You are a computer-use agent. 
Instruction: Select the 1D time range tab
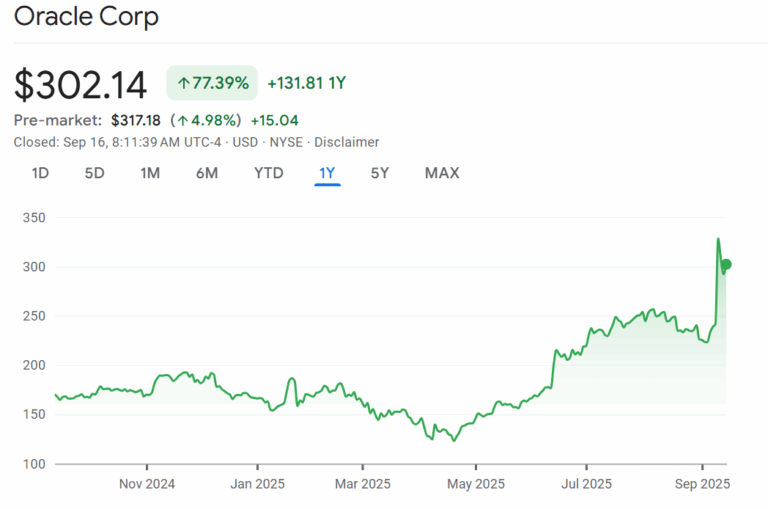pyautogui.click(x=40, y=173)
